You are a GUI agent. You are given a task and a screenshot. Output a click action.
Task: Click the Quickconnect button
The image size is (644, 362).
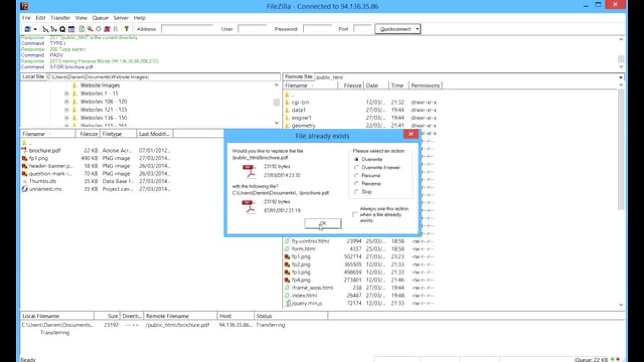tap(394, 29)
